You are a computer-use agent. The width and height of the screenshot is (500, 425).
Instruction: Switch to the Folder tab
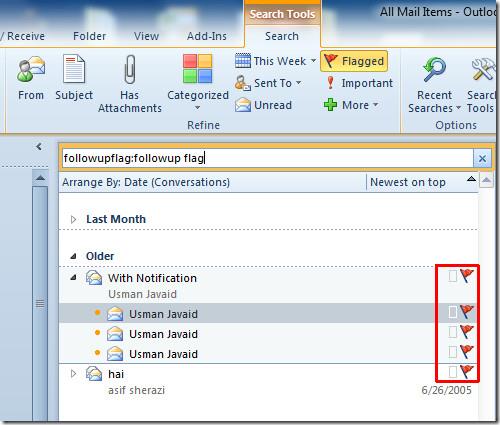[89, 36]
